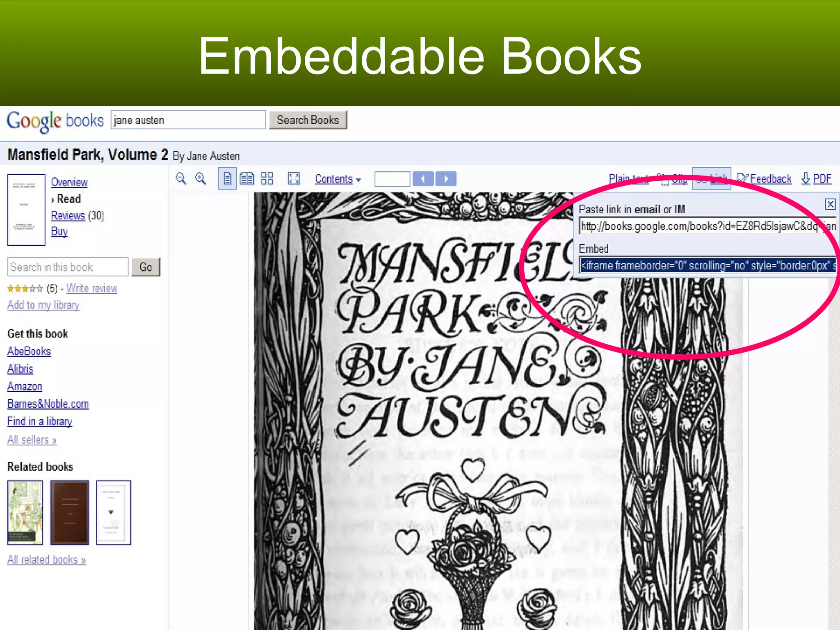Select single page view mode

pos(227,178)
